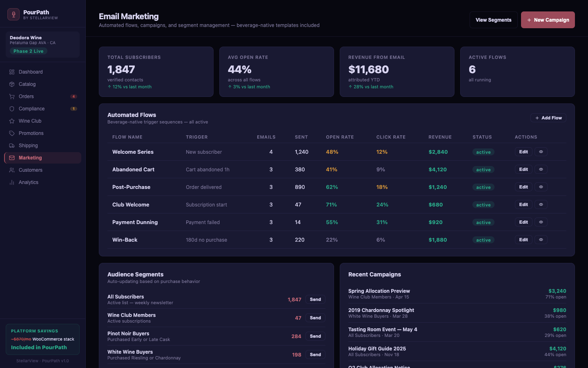
Task: Click the Promotions tag icon
Action: point(12,133)
